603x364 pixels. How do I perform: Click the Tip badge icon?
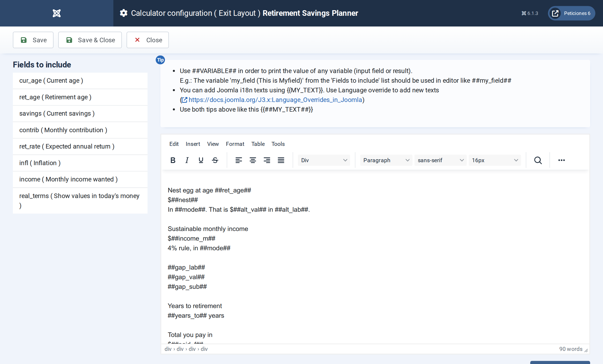click(160, 60)
